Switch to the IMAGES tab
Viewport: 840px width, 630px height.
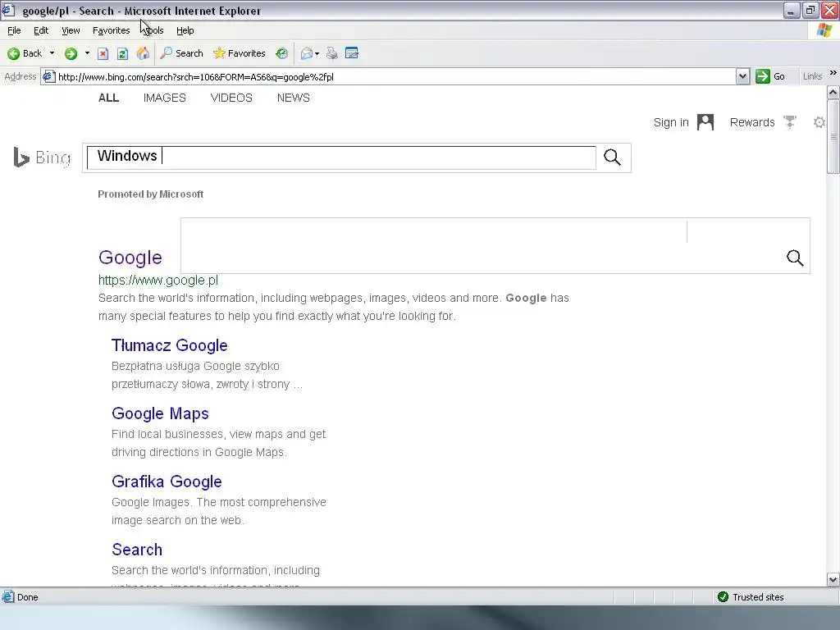164,98
